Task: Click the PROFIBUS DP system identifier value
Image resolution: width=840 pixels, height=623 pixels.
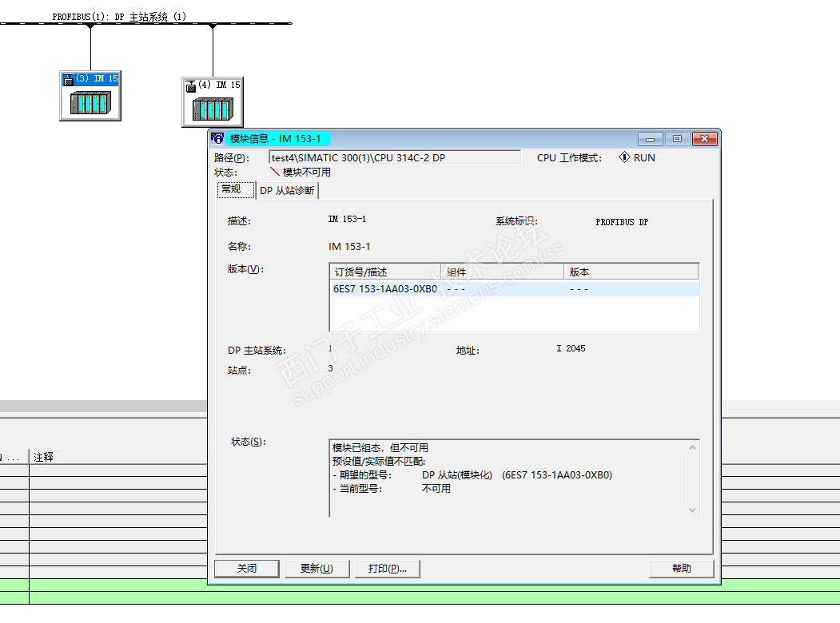Action: pos(622,222)
